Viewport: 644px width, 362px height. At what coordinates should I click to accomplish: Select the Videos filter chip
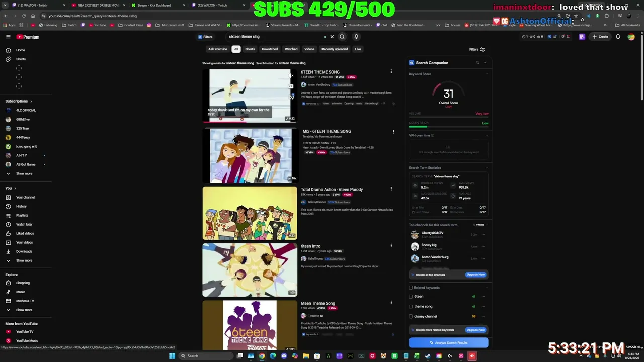point(309,49)
